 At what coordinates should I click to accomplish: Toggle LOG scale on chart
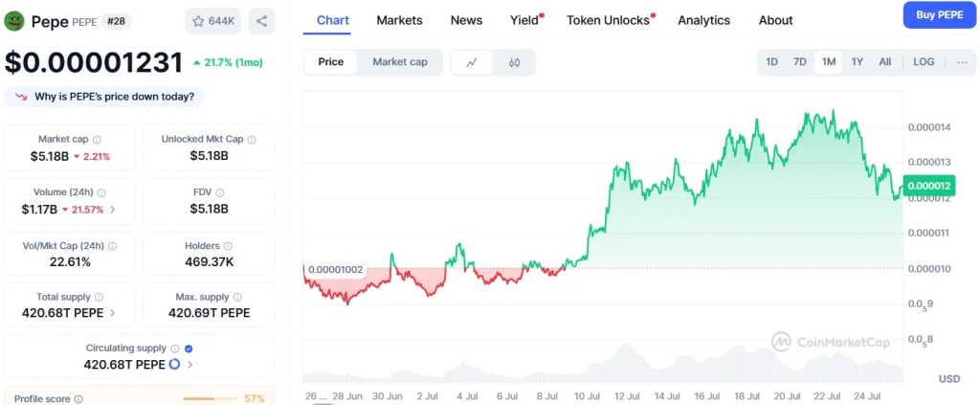pos(924,62)
